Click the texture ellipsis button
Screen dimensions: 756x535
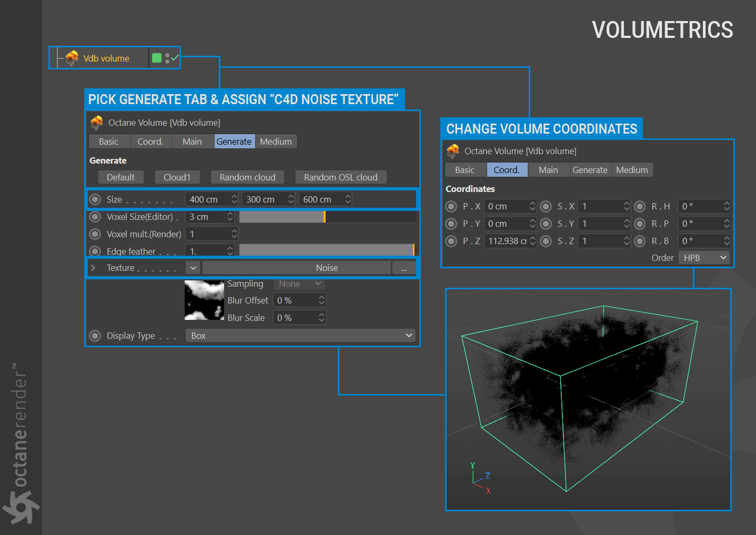[x=404, y=268]
